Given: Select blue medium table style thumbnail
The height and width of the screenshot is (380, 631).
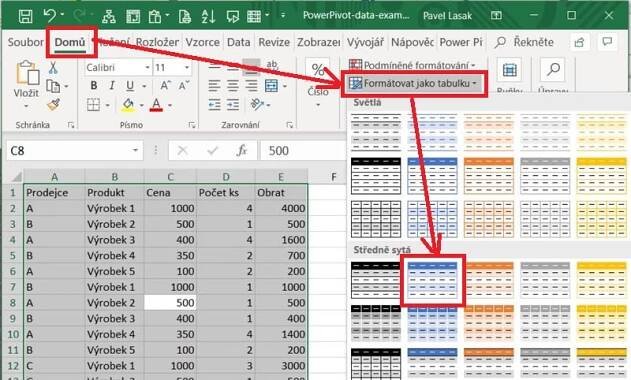Looking at the screenshot, I should 433,281.
